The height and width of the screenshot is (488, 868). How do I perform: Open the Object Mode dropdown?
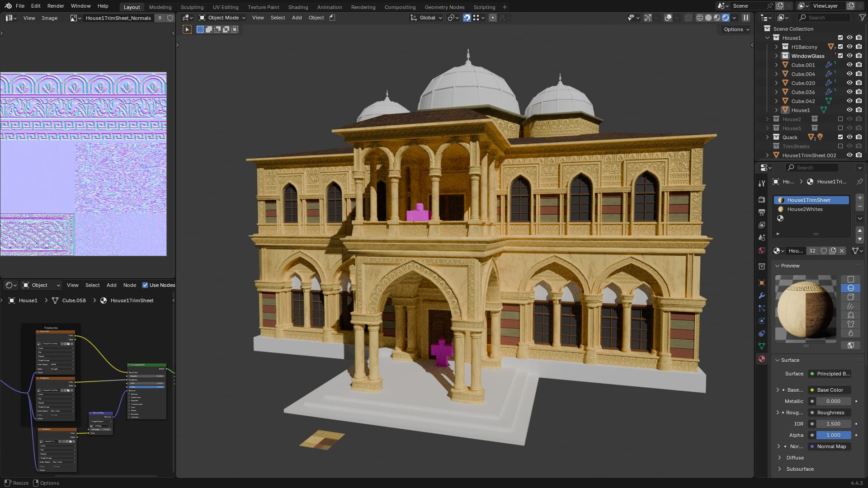222,18
